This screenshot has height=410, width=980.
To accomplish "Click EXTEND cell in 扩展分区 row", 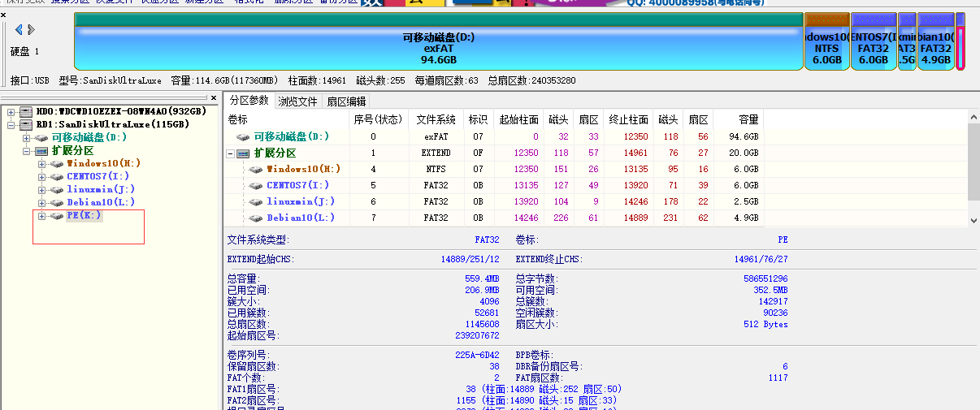I will pyautogui.click(x=436, y=153).
